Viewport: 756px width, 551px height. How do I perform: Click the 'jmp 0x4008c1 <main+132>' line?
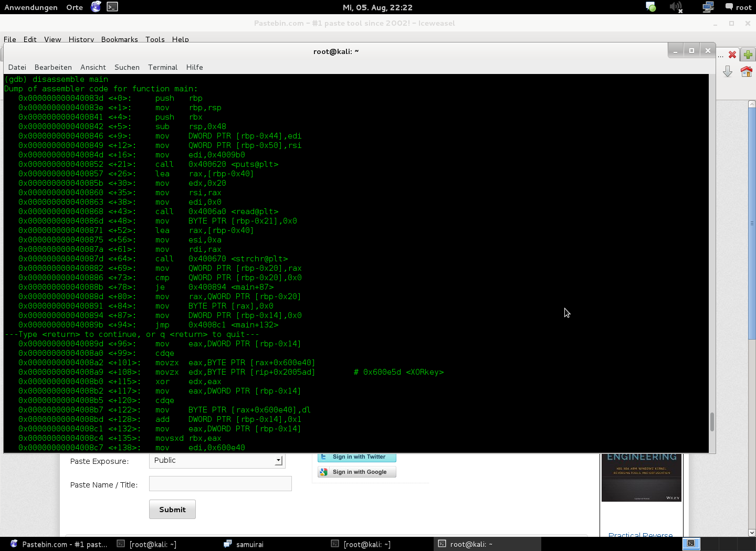[x=149, y=325]
